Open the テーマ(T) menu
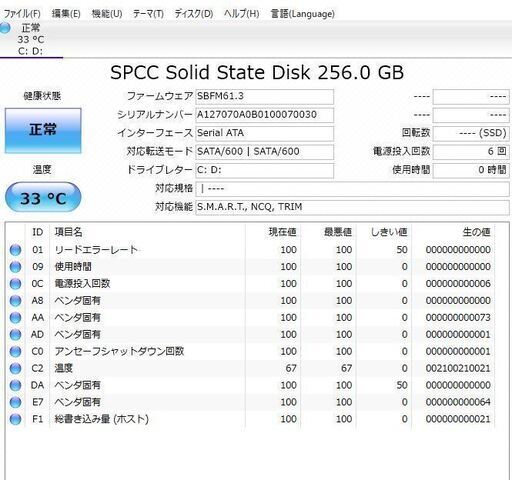The width and height of the screenshot is (512, 480). click(148, 14)
